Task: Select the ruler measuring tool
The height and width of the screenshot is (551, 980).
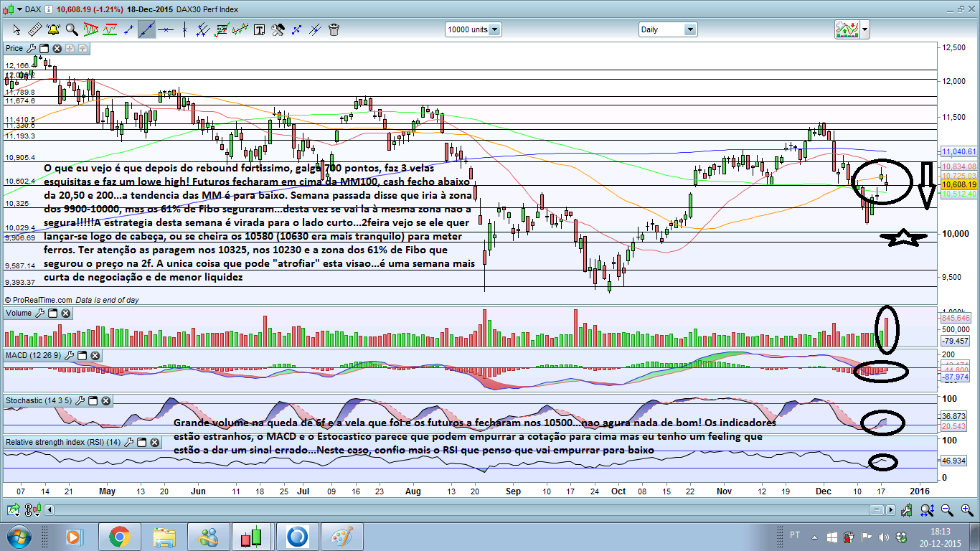Action: (x=34, y=29)
